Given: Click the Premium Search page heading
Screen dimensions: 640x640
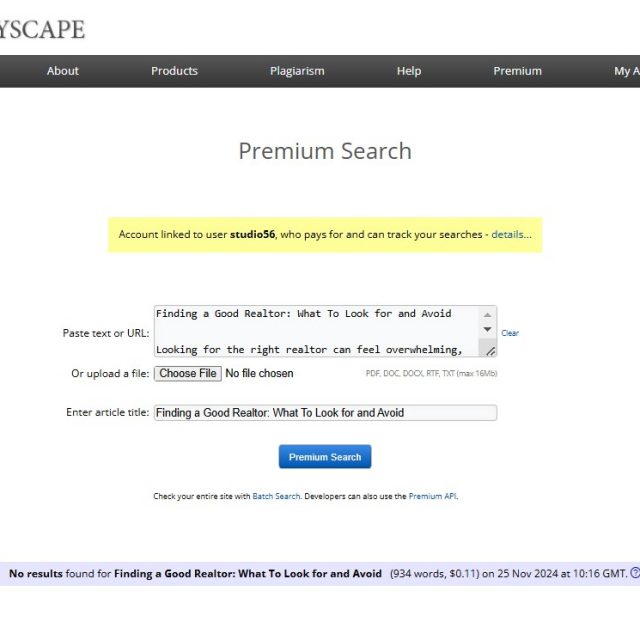Looking at the screenshot, I should 325,151.
